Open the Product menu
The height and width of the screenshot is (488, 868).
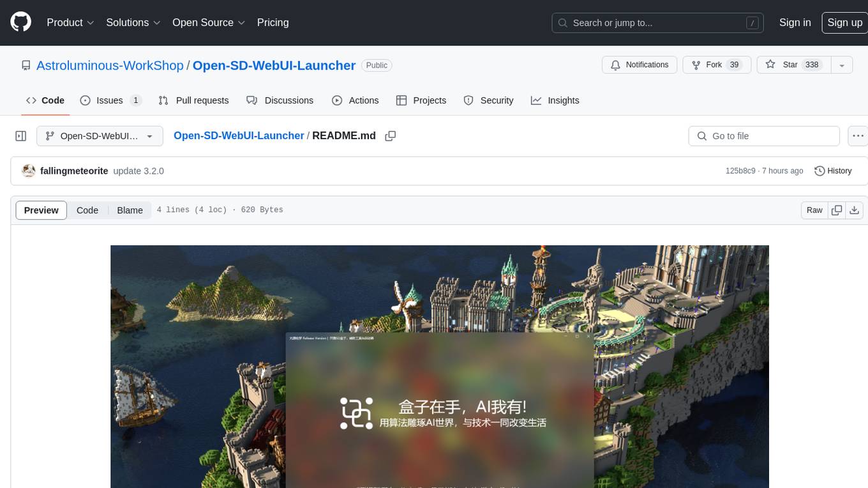(70, 22)
